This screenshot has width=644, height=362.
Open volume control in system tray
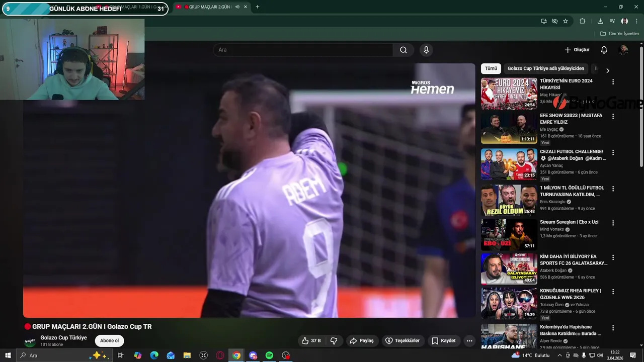[x=600, y=355]
